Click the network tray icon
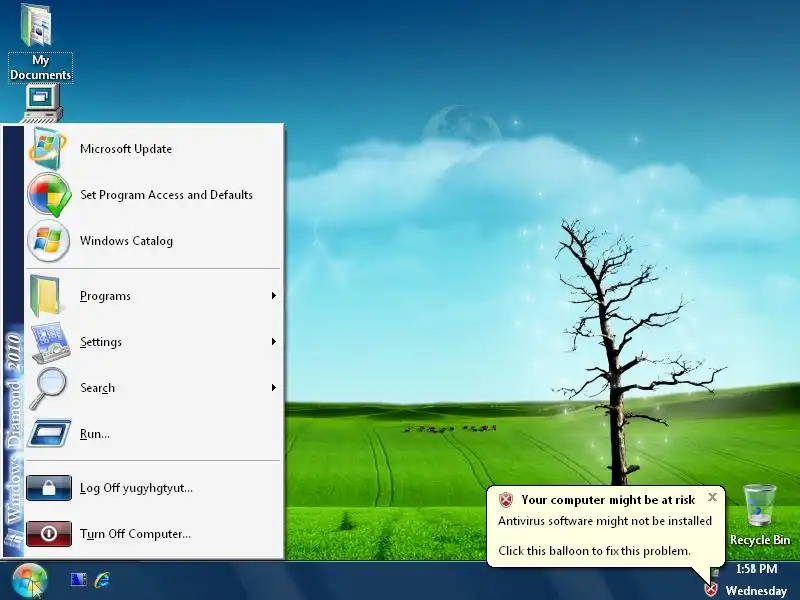The width and height of the screenshot is (800, 600). pyautogui.click(x=715, y=573)
